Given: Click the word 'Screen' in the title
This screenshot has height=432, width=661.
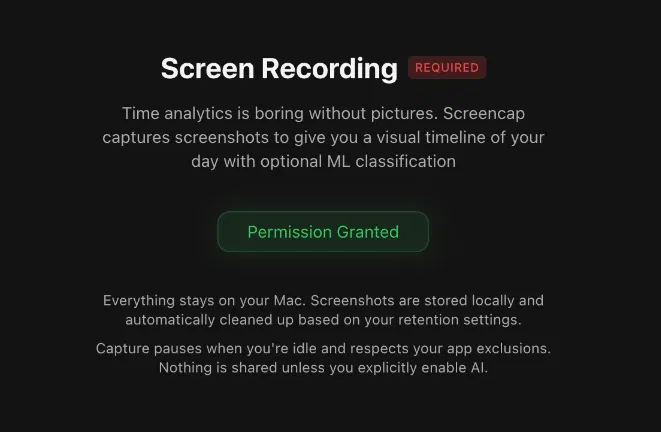Looking at the screenshot, I should [207, 68].
